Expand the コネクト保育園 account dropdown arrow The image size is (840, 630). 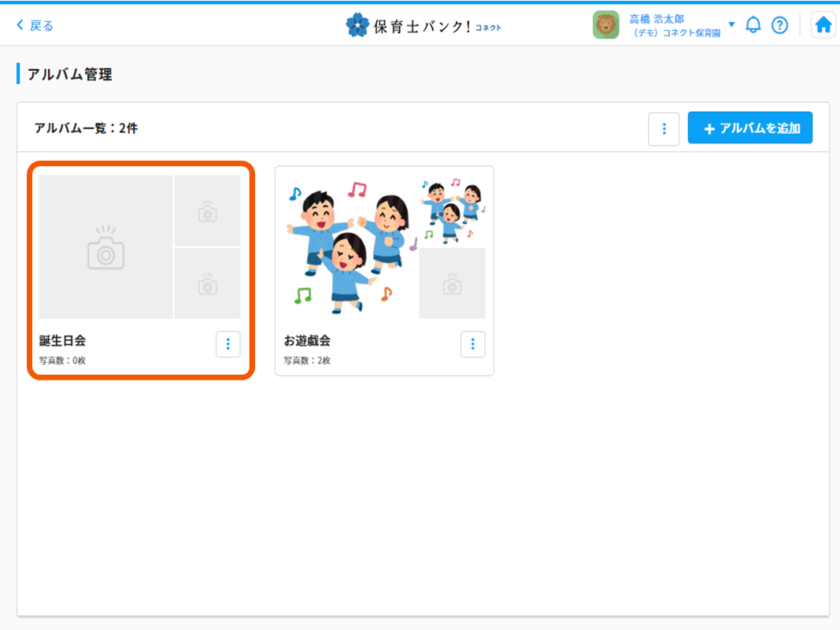(x=732, y=24)
